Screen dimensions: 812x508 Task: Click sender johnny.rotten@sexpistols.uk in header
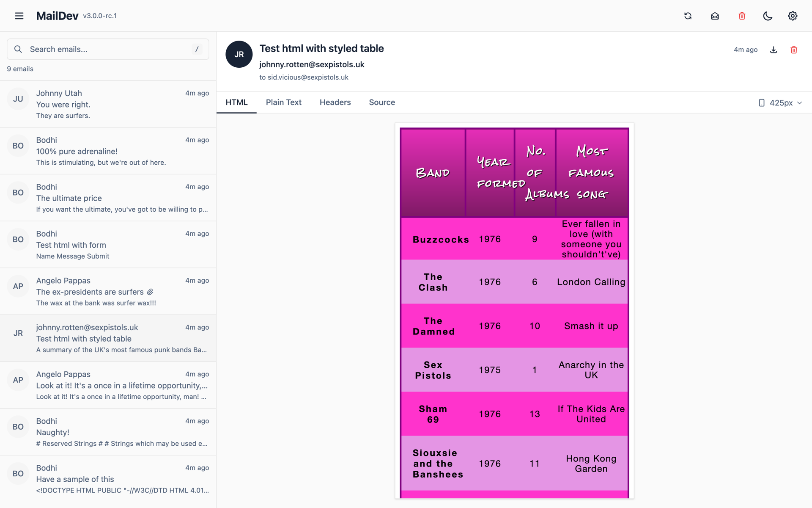click(312, 64)
